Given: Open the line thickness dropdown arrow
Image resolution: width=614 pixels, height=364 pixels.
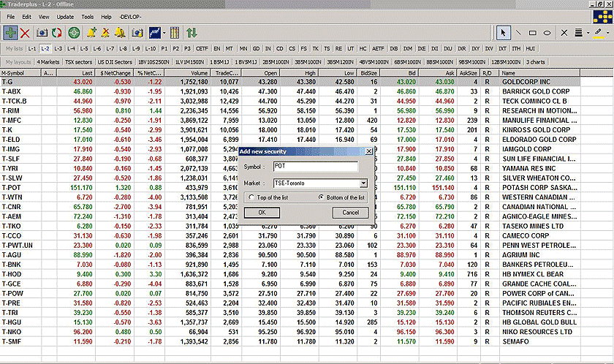Looking at the screenshot, I should [588, 33].
